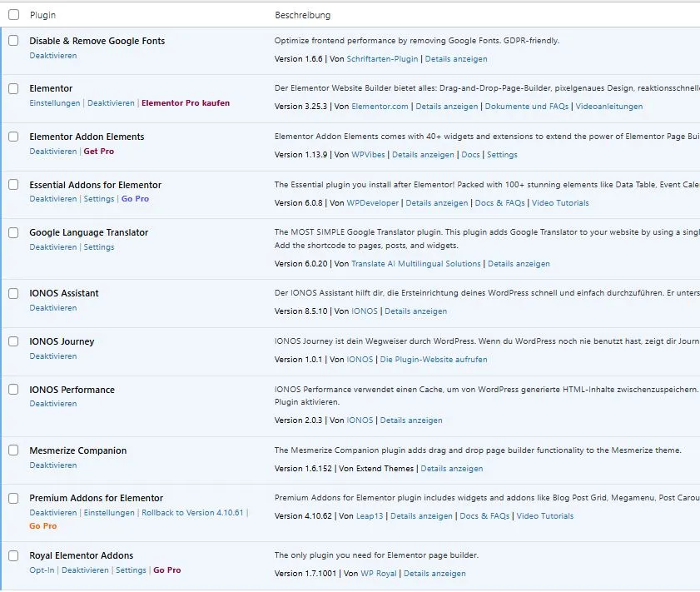
Task: Deactivate IONOS Performance plugin
Action: (53, 403)
